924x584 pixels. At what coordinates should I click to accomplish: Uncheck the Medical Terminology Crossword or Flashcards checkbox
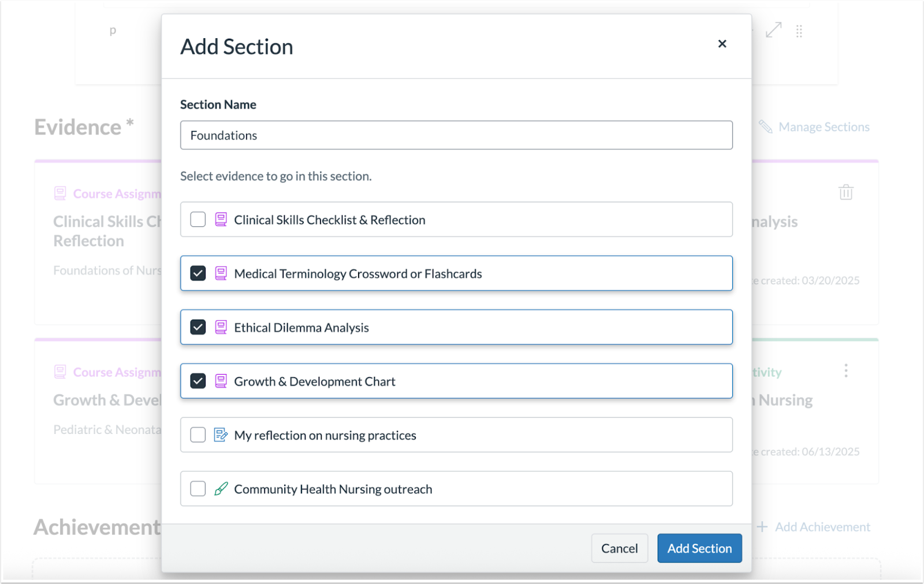pyautogui.click(x=198, y=273)
